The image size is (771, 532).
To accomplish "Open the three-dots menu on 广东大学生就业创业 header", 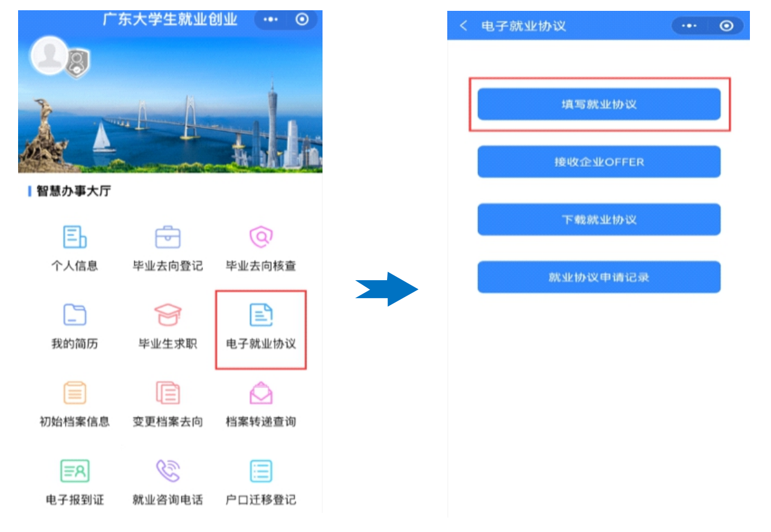I will (271, 20).
